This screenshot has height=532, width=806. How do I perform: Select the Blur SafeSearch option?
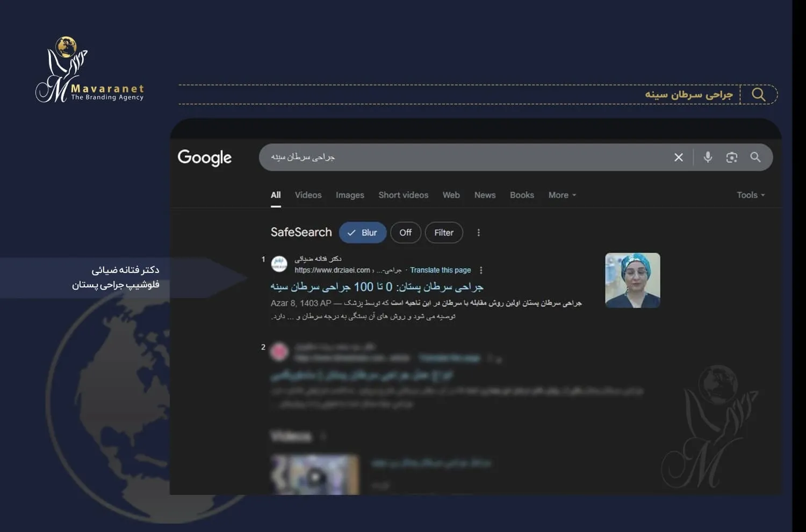pos(363,233)
